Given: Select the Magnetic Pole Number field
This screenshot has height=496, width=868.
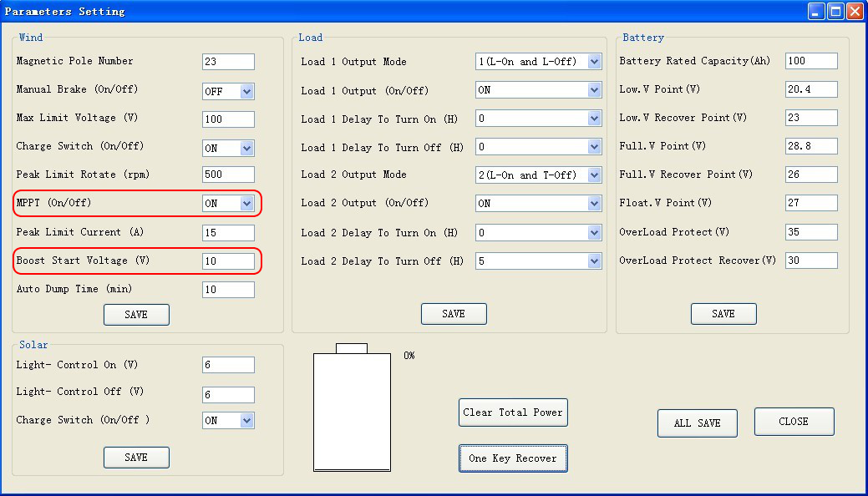Looking at the screenshot, I should coord(228,62).
